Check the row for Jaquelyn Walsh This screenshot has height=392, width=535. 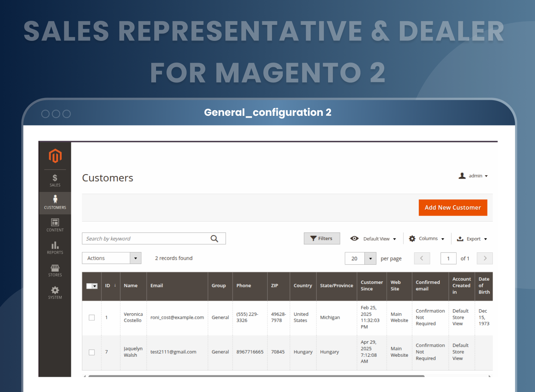pyautogui.click(x=92, y=352)
